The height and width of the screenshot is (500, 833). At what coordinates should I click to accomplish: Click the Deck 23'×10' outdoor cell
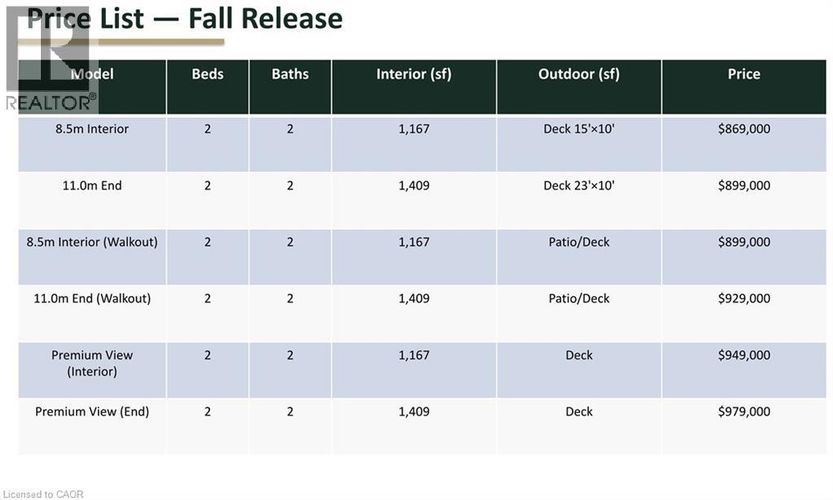578,186
